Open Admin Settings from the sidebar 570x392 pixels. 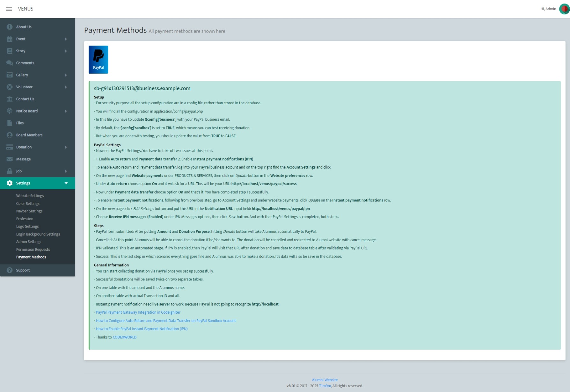(28, 241)
